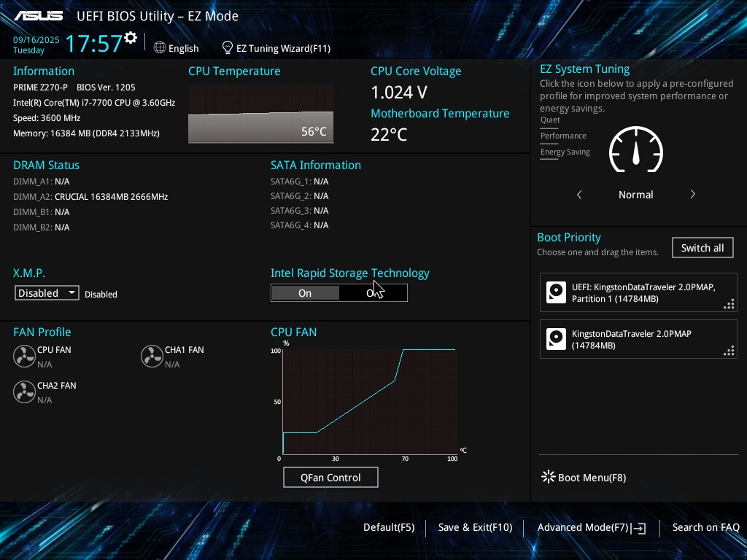Viewport: 747px width, 560px height.
Task: Click Intel Core i7-7700 CPU line
Action: click(x=94, y=102)
